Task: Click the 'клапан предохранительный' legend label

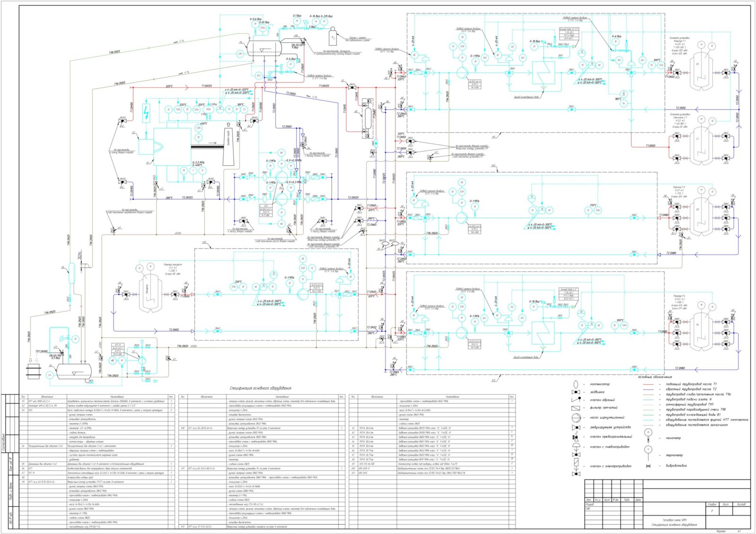Action: tap(611, 437)
